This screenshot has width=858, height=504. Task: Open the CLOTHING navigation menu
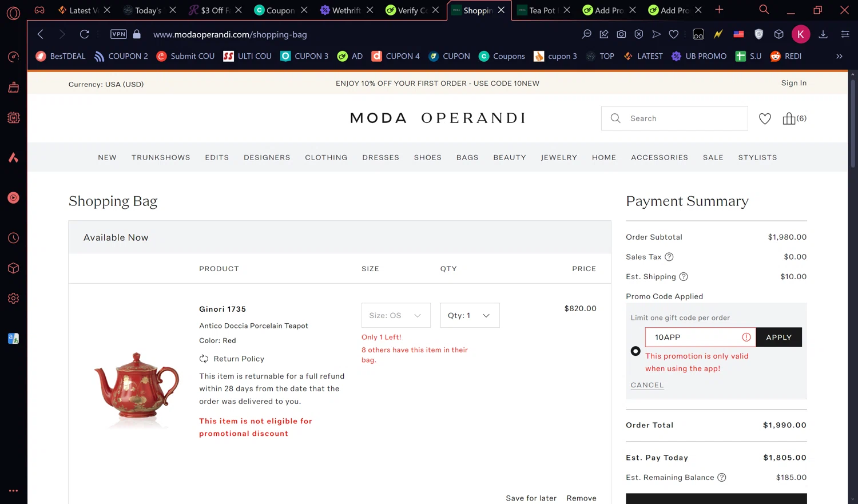(326, 157)
